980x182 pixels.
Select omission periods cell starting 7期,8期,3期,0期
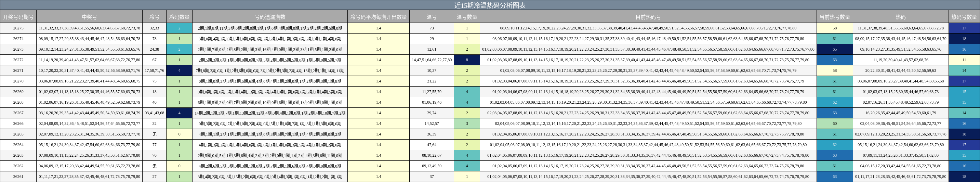tap(270, 71)
